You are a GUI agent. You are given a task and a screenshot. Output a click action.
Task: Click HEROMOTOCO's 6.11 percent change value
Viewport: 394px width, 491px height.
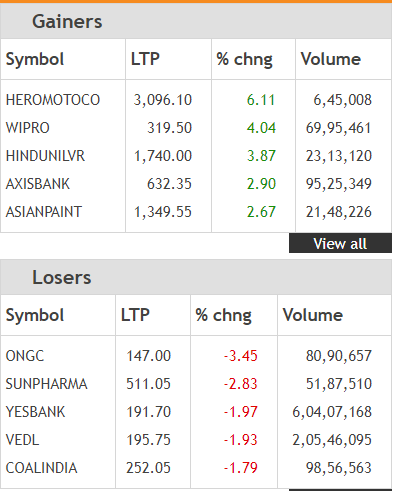click(261, 100)
